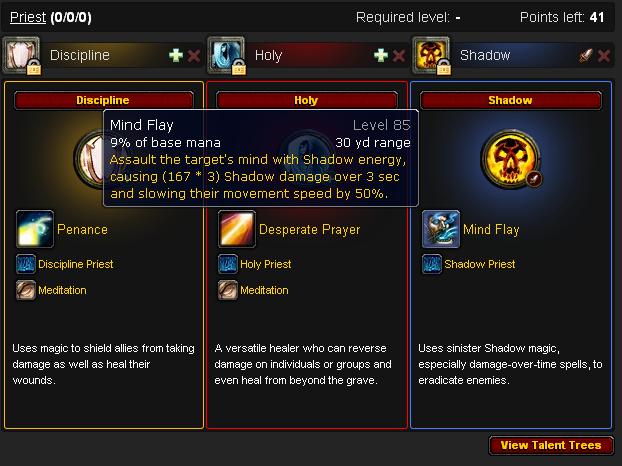The image size is (622, 466).
Task: Click the green plus next to Holy
Action: click(x=381, y=56)
